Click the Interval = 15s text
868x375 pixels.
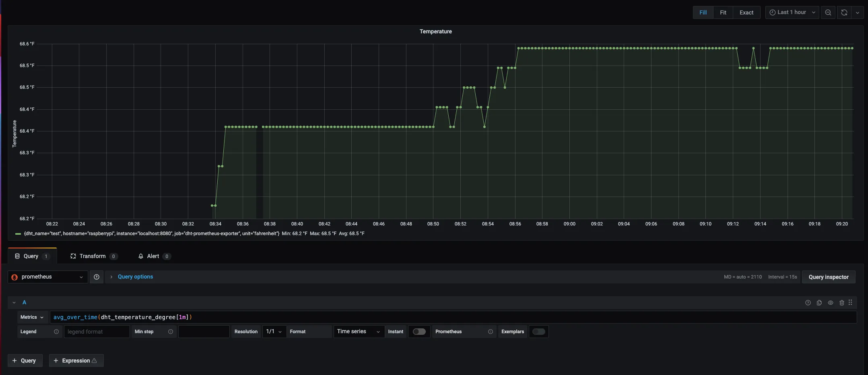(782, 277)
